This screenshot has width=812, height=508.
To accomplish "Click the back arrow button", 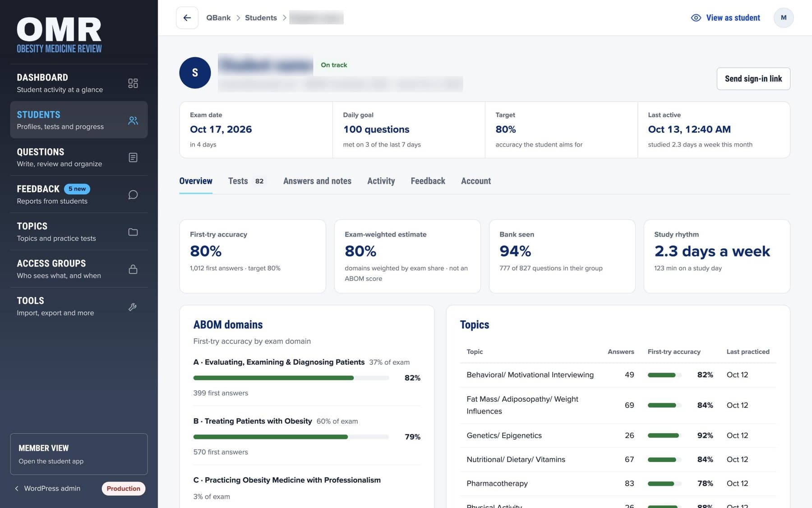I will coord(187,18).
